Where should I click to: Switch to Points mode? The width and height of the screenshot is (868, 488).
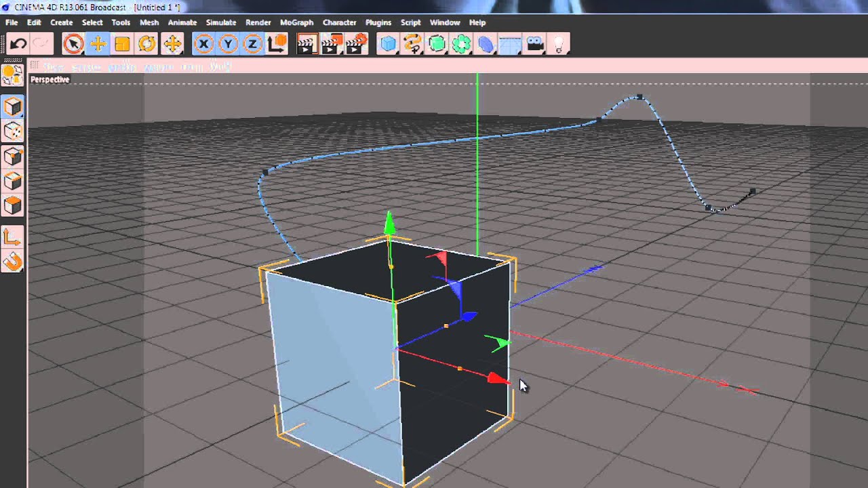pyautogui.click(x=13, y=156)
